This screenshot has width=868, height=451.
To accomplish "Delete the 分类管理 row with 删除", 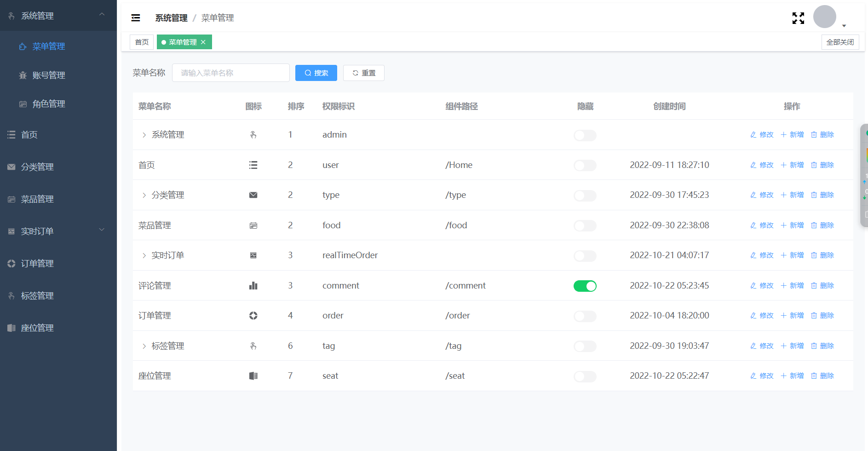I will pos(822,195).
